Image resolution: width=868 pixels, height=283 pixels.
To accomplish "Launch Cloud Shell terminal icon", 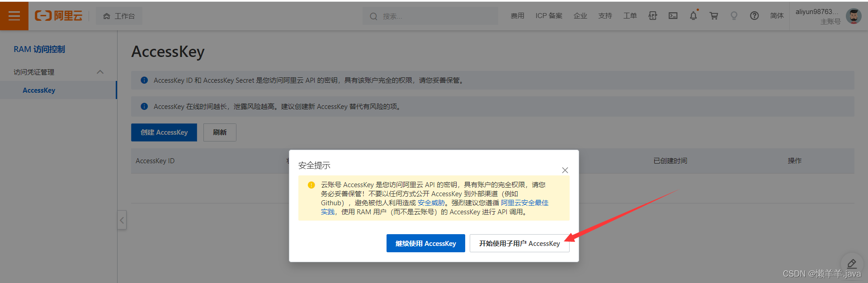I will 673,16.
